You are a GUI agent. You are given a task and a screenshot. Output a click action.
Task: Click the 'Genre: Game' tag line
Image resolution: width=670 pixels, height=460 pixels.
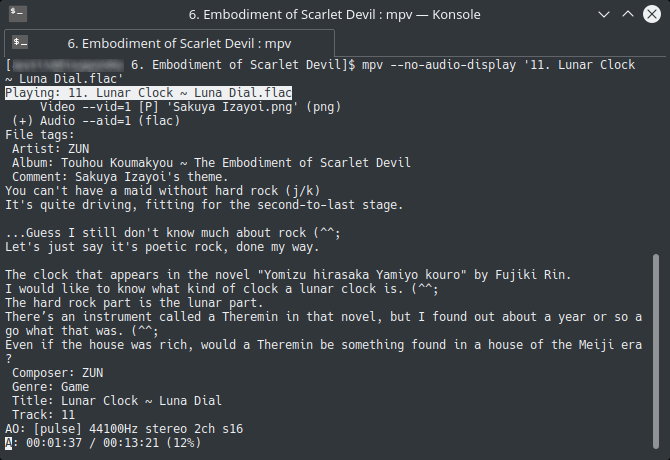click(50, 387)
